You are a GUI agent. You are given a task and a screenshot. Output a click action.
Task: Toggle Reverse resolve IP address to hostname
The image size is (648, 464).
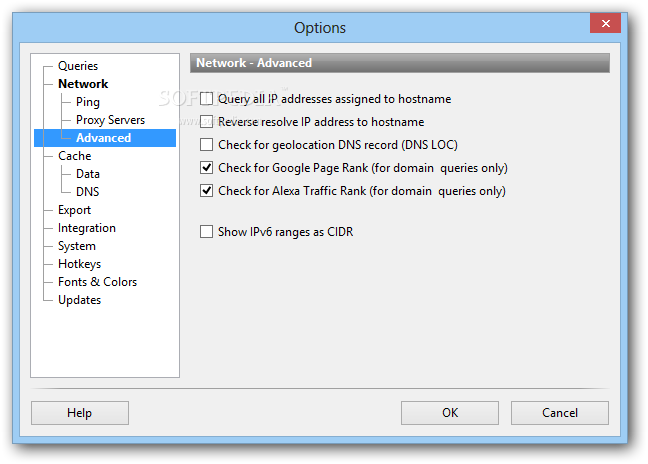(206, 122)
